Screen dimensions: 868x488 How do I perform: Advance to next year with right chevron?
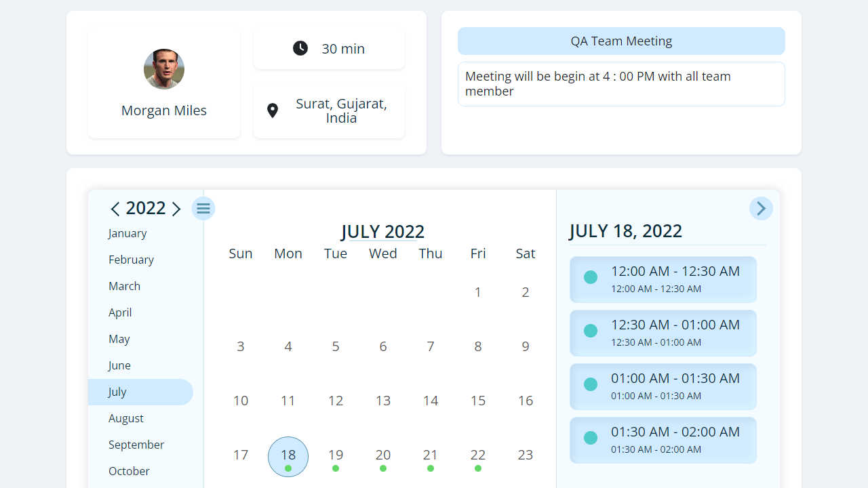point(176,209)
